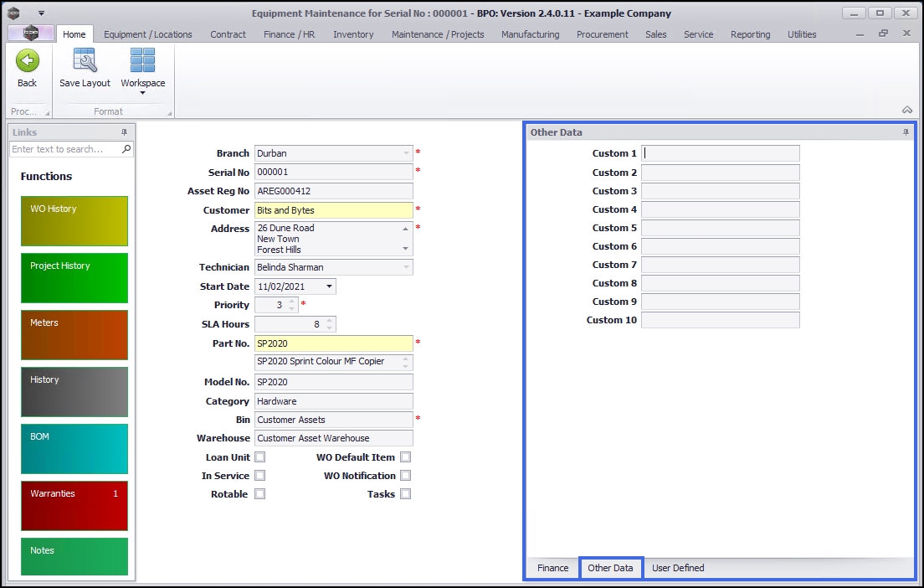Click the BPO application logo button
Viewport: 924px width, 588px height.
tap(31, 34)
